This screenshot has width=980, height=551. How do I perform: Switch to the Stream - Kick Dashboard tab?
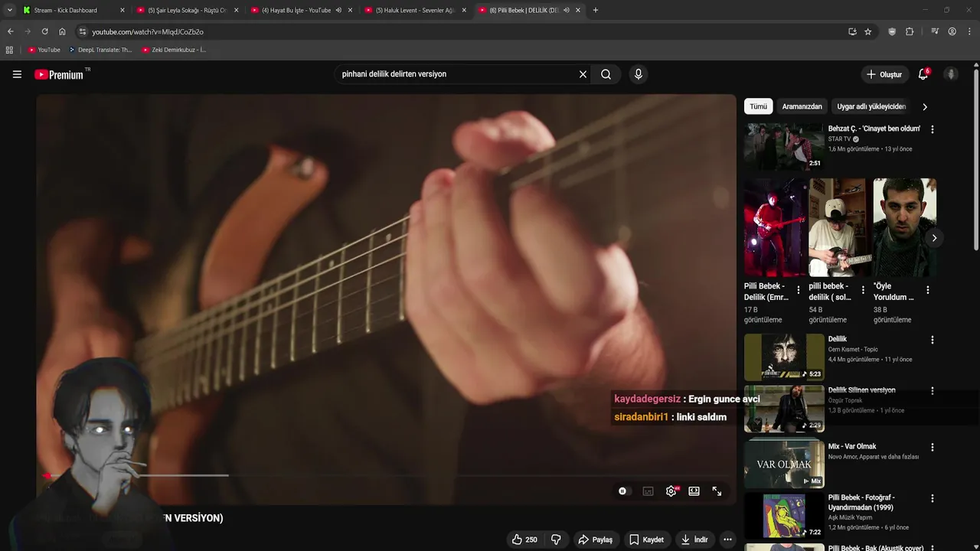72,10
